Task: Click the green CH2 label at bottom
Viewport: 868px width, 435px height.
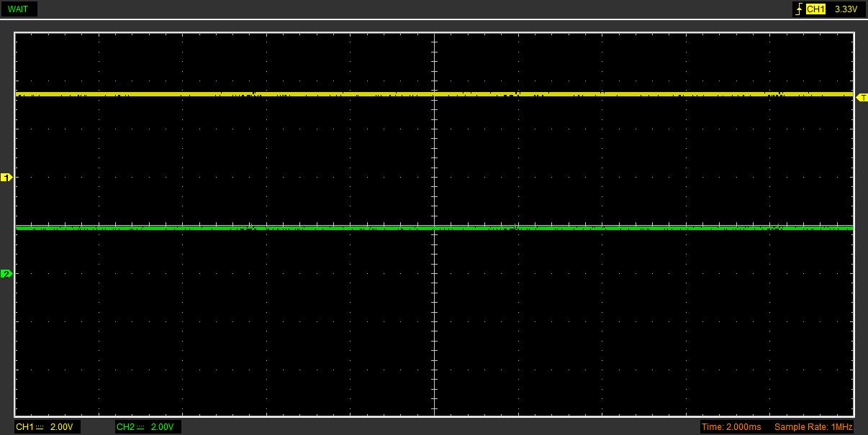Action: 125,427
